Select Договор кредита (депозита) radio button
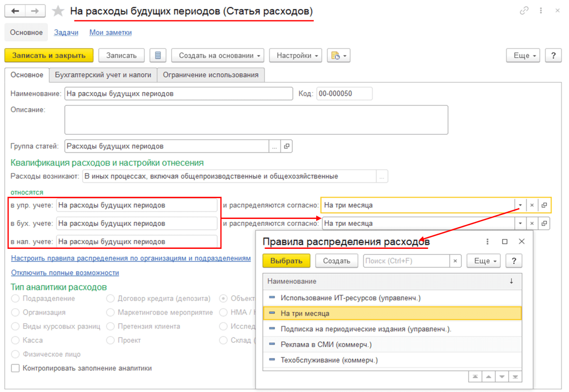 click(x=110, y=299)
